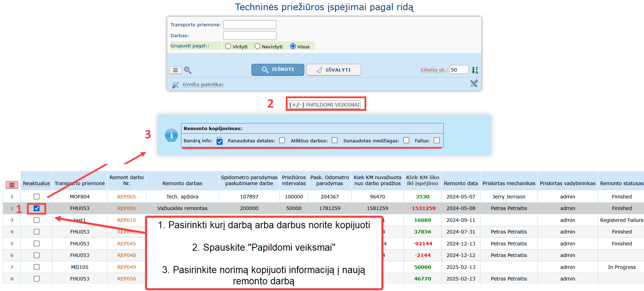644x291 pixels.
Task: Click the 3530 remaining KM value
Action: tap(422, 197)
